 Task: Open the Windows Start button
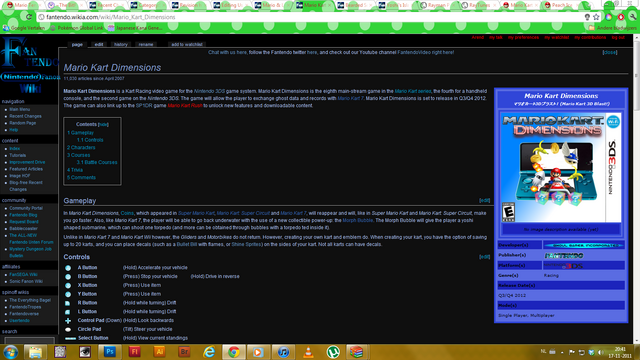11,352
